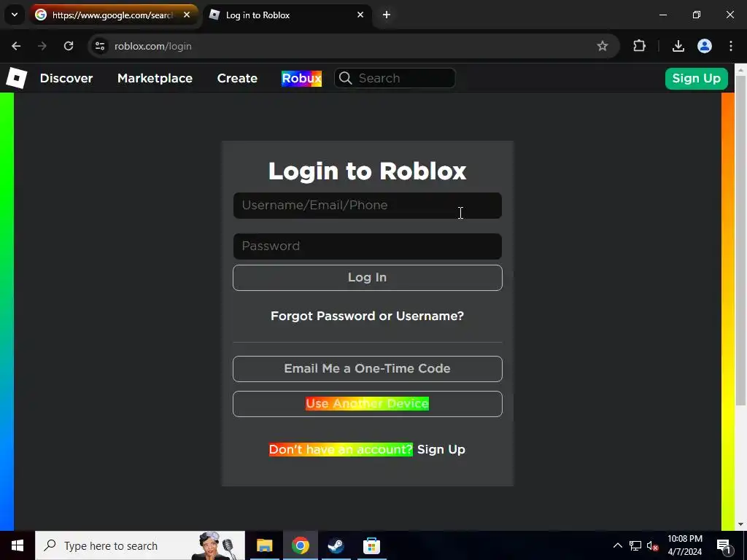
Task: Bookmark this page with the star icon
Action: (602, 46)
